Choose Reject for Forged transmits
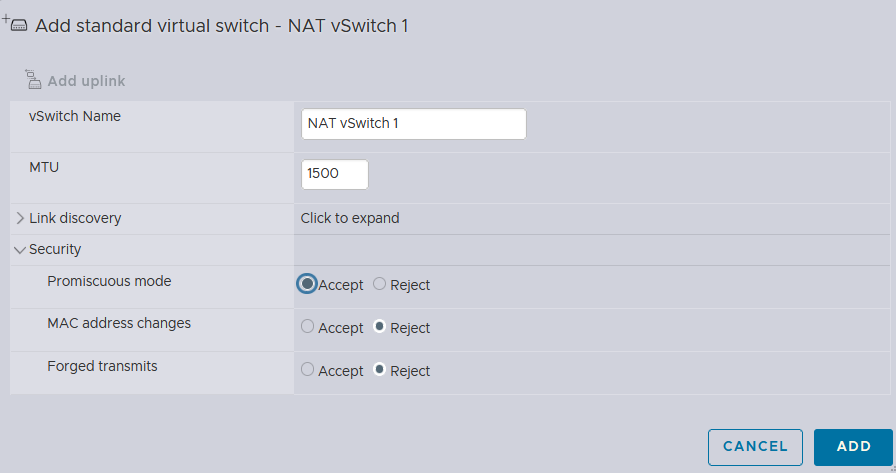The height and width of the screenshot is (473, 896). pos(379,370)
